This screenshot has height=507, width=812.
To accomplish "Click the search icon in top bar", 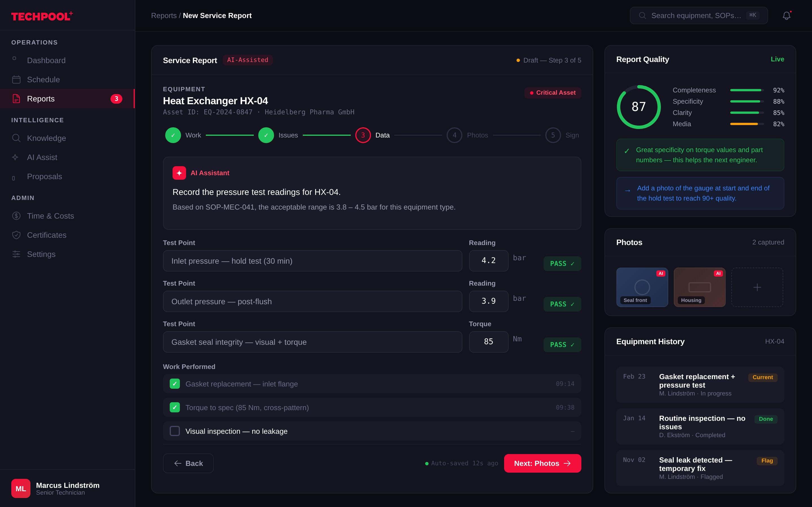I will tap(642, 15).
